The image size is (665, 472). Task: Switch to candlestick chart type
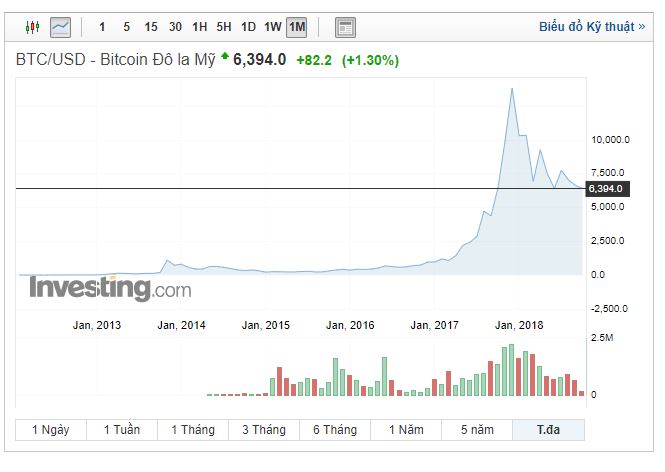32,27
